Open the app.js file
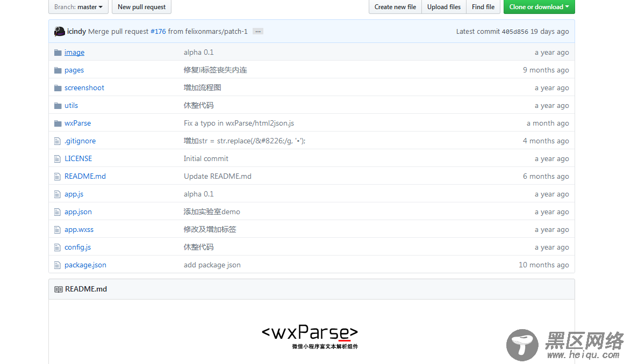Image resolution: width=631 pixels, height=364 pixels. (x=74, y=194)
